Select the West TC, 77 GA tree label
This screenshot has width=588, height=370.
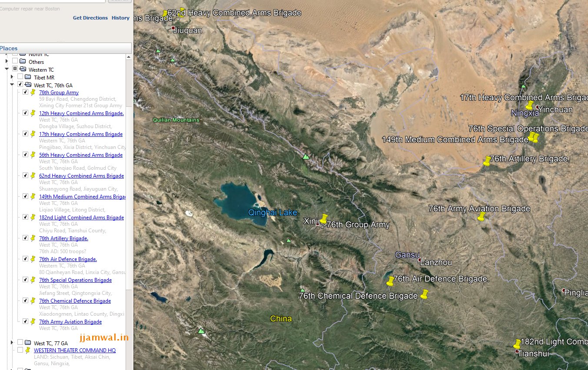pos(50,343)
